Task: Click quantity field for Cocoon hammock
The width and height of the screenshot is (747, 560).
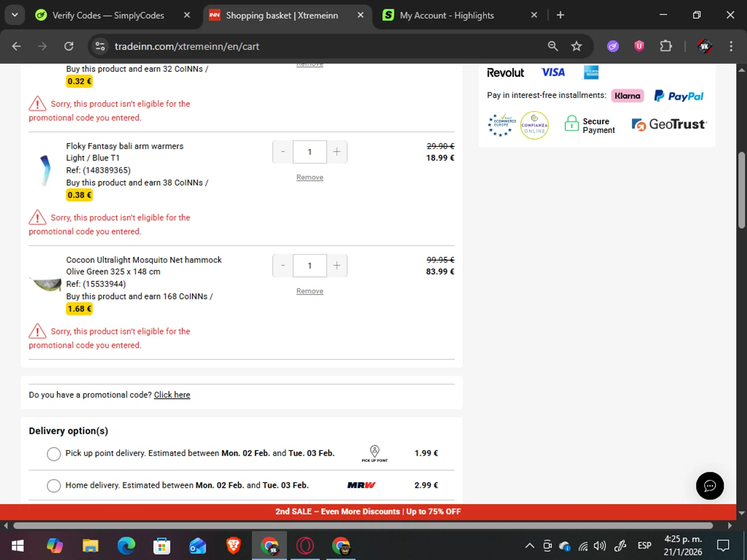Action: click(310, 265)
